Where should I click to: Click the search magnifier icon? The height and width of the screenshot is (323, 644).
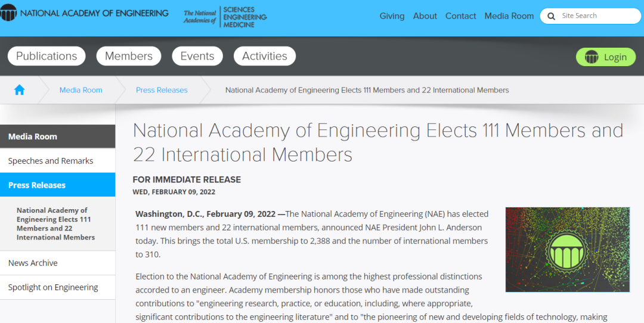551,16
